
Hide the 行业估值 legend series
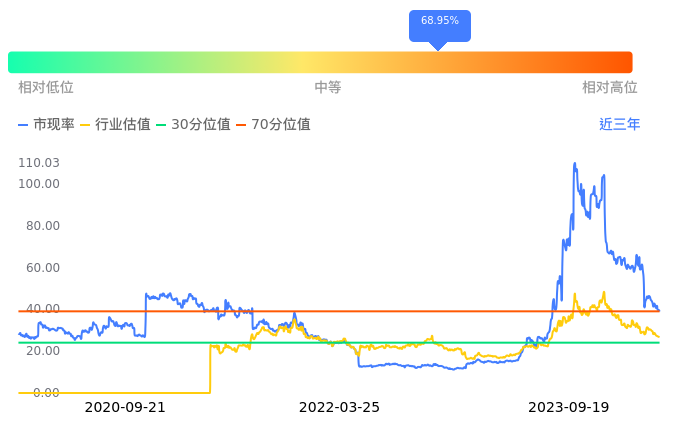point(115,125)
